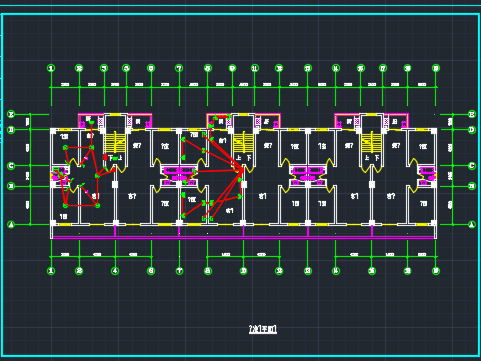Pick axis bubble A on the left side
The height and width of the screenshot is (361, 481).
click(11, 224)
